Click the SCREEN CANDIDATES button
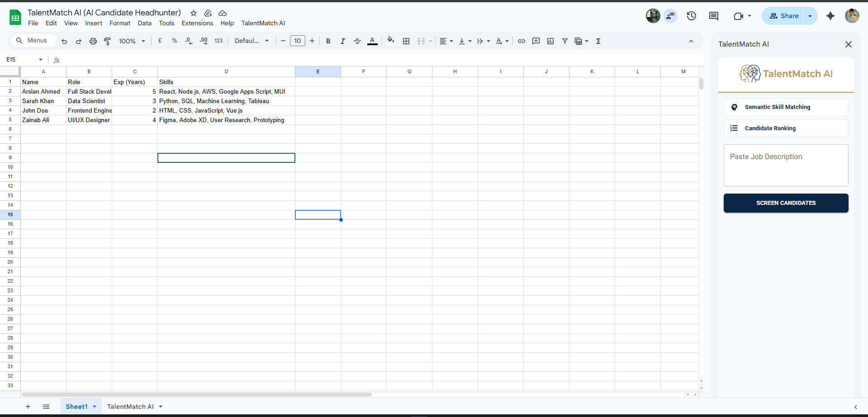The height and width of the screenshot is (417, 868). pos(786,203)
